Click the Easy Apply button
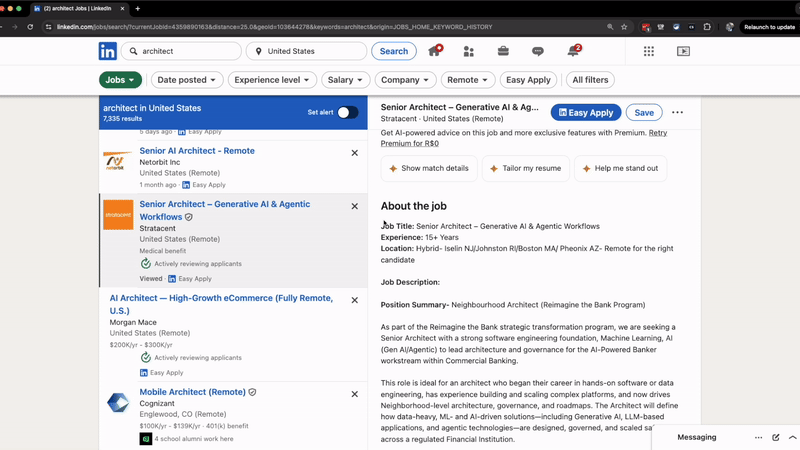 (x=586, y=112)
